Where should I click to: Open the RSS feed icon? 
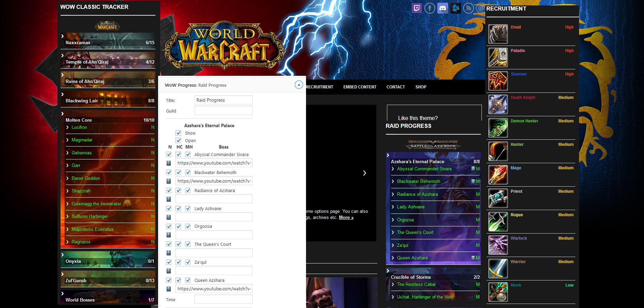tap(469, 8)
